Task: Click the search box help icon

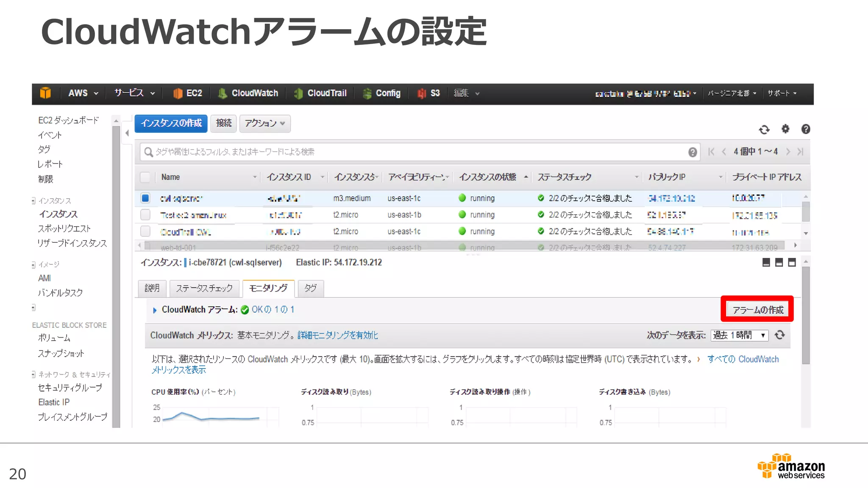Action: (x=693, y=152)
